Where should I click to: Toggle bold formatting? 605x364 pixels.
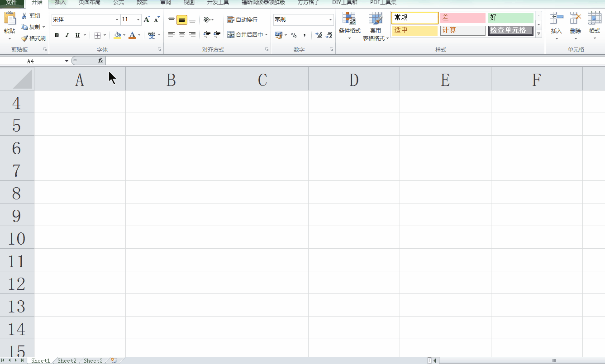[x=57, y=35]
